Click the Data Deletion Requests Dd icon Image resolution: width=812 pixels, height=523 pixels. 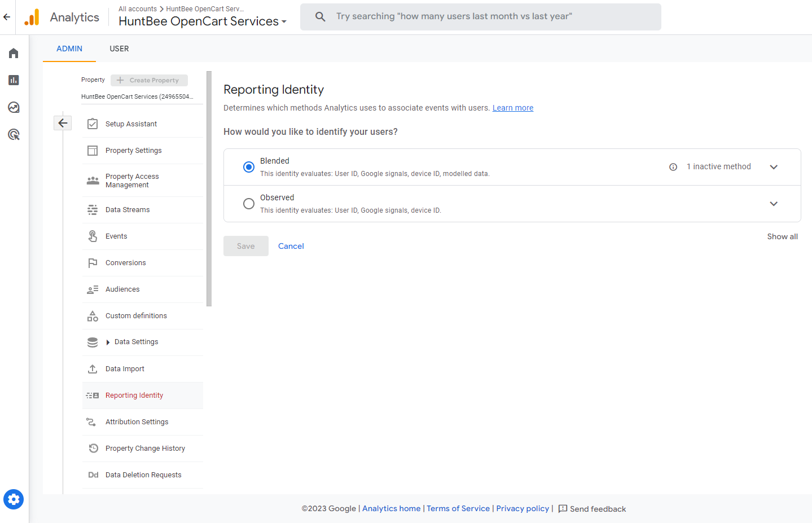click(93, 475)
